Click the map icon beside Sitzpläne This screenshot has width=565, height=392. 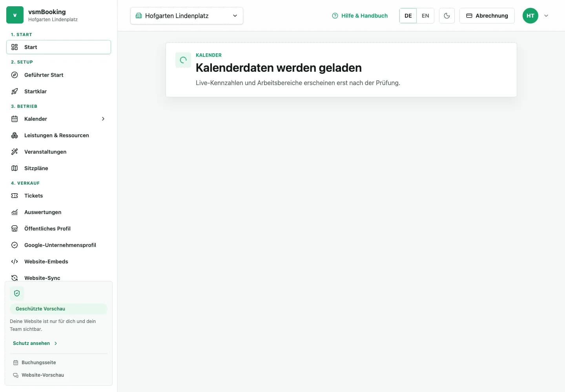point(15,168)
